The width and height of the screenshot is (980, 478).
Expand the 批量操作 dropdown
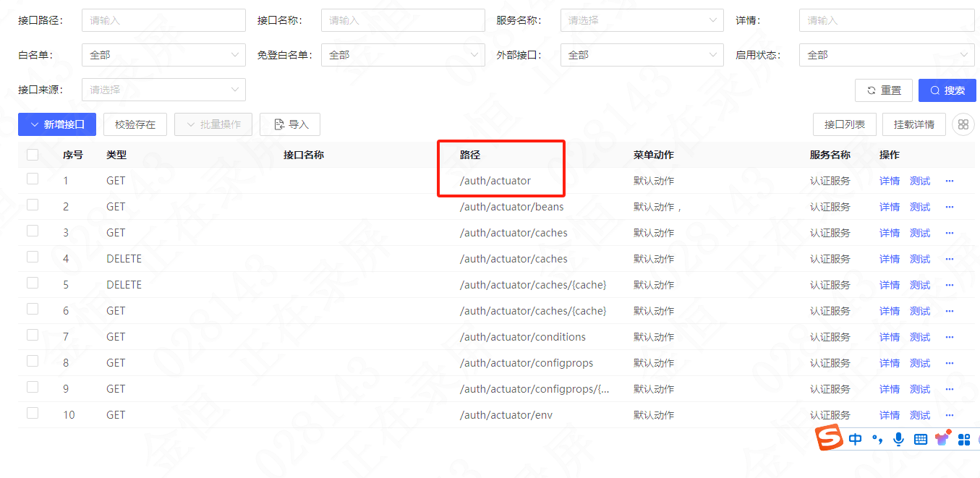213,124
